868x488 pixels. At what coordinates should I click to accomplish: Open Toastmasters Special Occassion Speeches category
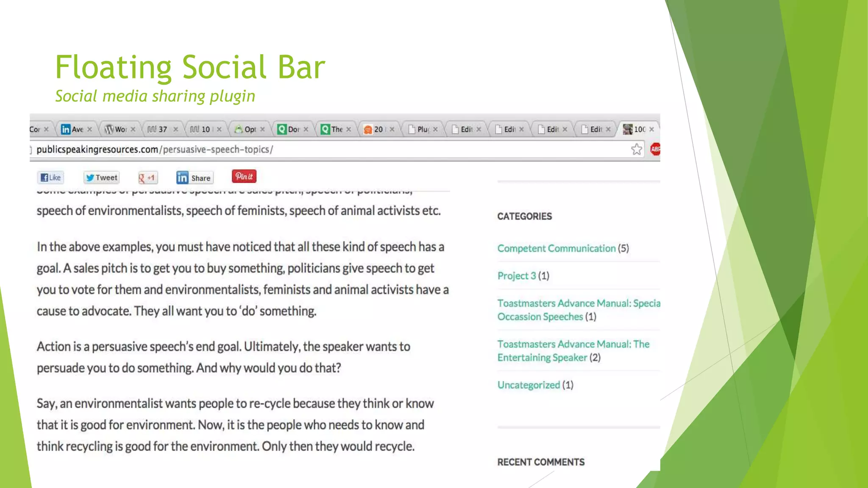(579, 310)
